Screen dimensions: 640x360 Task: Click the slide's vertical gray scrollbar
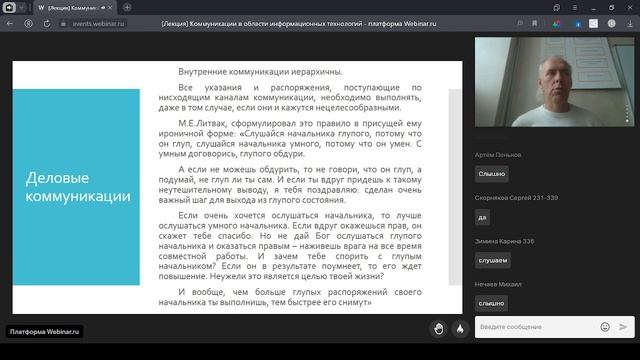point(455,187)
